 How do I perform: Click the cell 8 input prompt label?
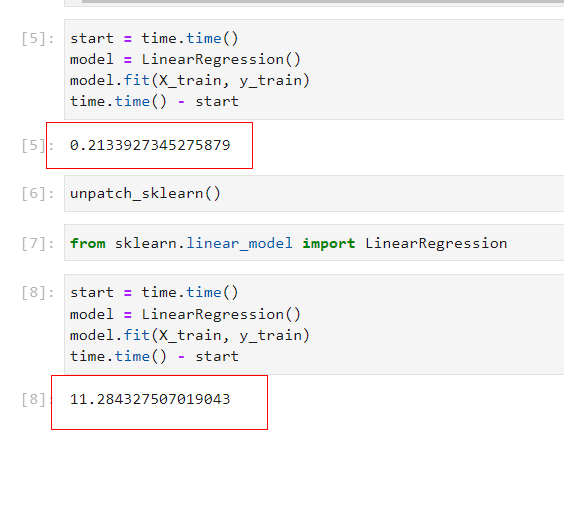38,292
